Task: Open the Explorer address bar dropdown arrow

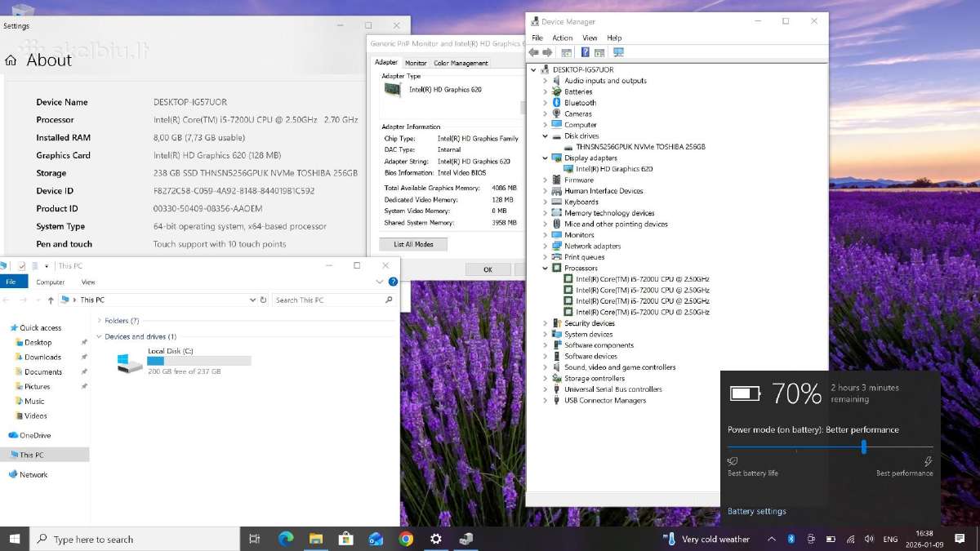Action: (x=252, y=300)
